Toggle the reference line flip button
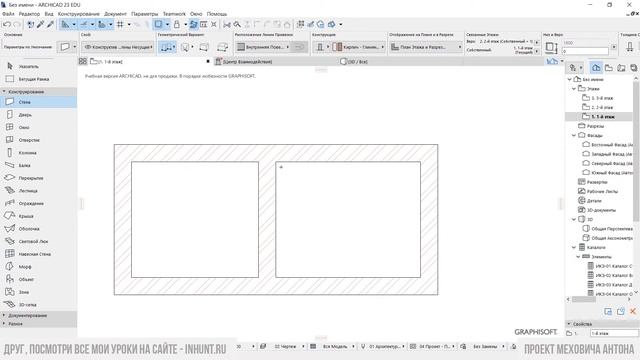The height and width of the screenshot is (360, 640). (299, 47)
